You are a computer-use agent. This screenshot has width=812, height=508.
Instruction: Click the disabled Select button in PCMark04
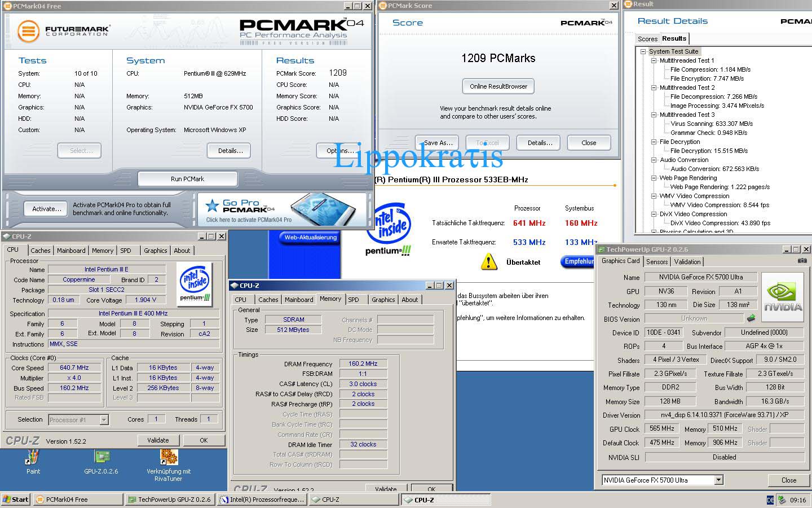click(x=80, y=151)
